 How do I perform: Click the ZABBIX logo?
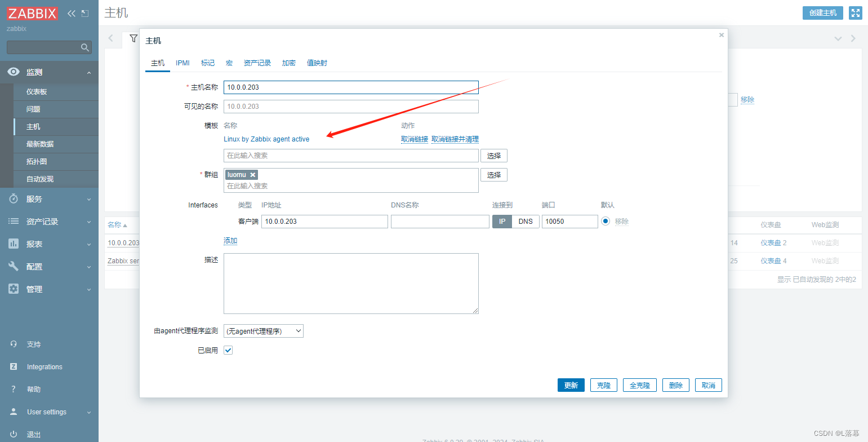click(33, 13)
